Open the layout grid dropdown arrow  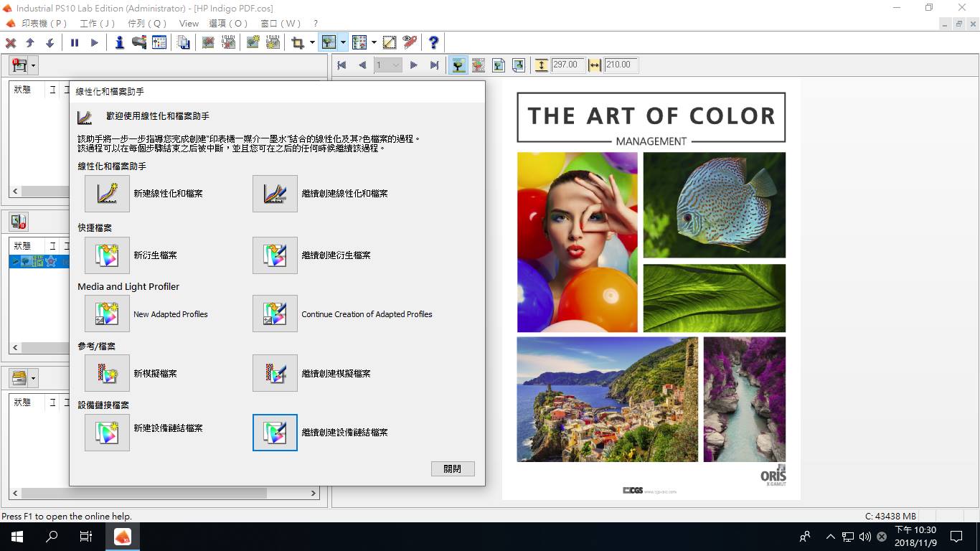373,43
